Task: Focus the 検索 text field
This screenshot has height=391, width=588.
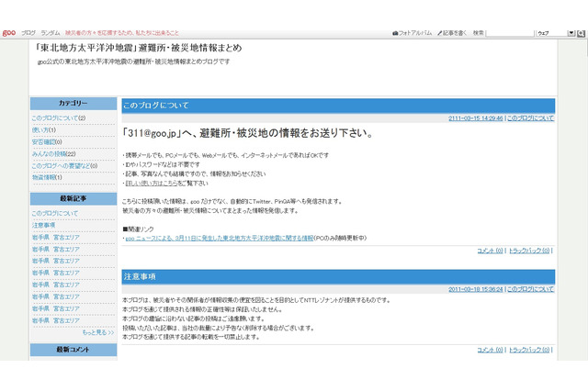Action: [x=510, y=33]
